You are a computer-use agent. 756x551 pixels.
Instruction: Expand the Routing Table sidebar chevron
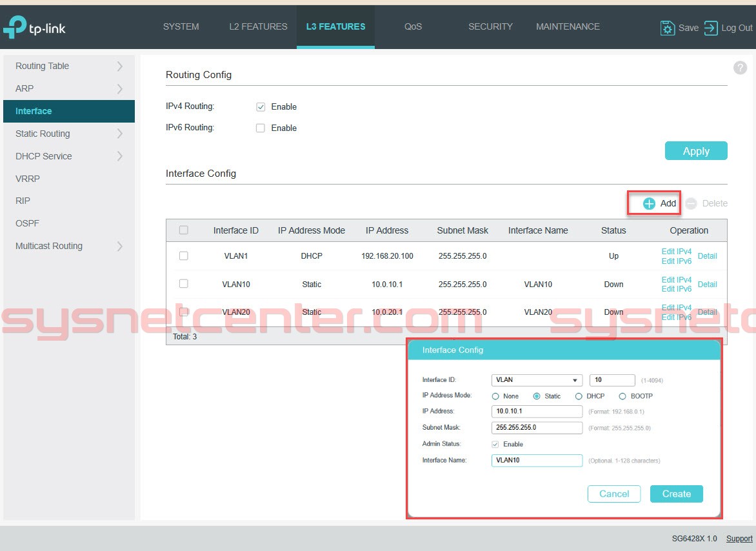click(x=119, y=66)
